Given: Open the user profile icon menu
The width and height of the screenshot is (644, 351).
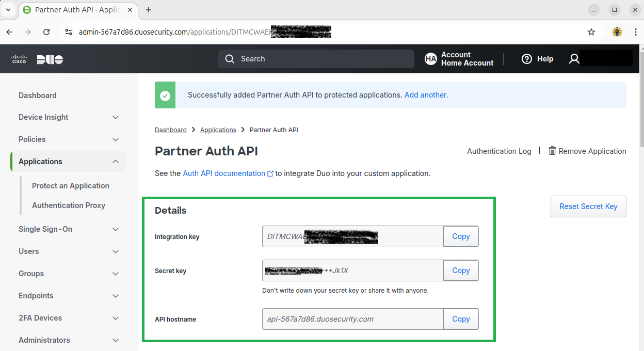Looking at the screenshot, I should [x=574, y=59].
